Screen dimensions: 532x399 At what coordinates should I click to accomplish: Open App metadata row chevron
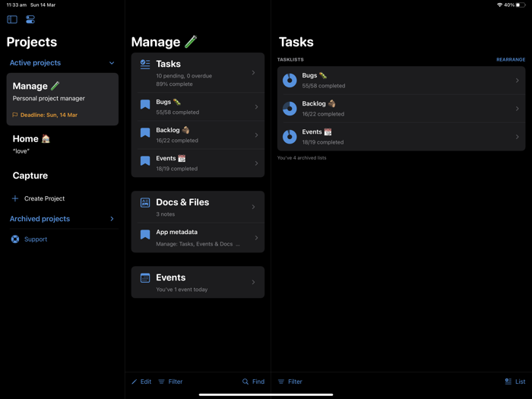pos(257,237)
